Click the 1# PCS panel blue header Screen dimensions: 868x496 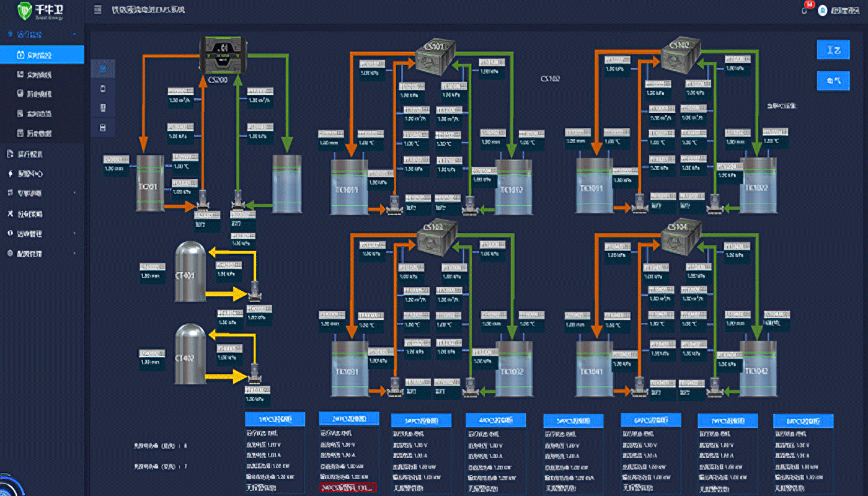coord(275,419)
